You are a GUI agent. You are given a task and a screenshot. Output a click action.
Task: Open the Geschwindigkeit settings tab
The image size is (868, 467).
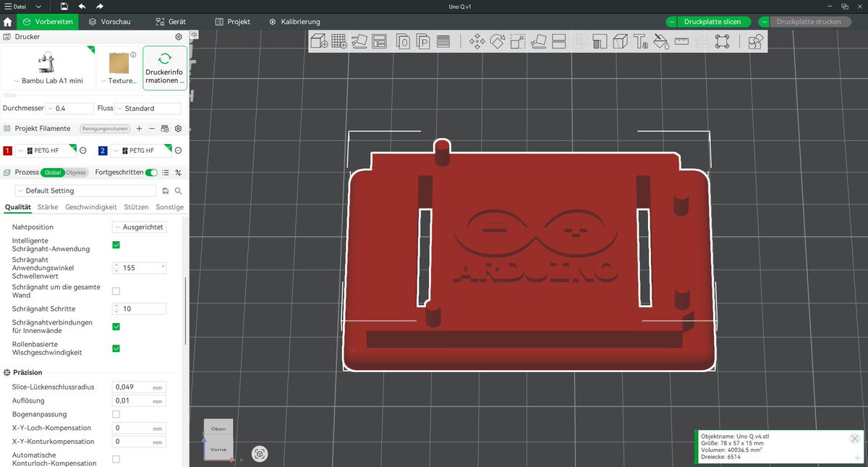[x=91, y=207]
